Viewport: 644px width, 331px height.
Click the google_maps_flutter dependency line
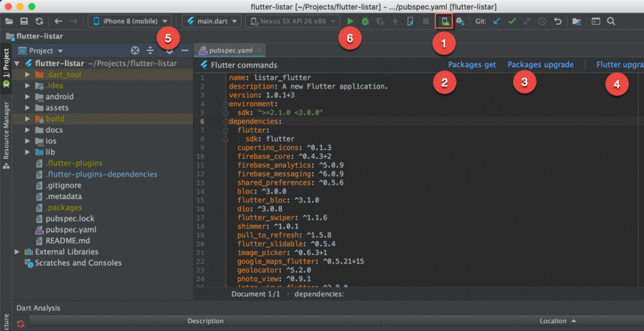(x=301, y=261)
